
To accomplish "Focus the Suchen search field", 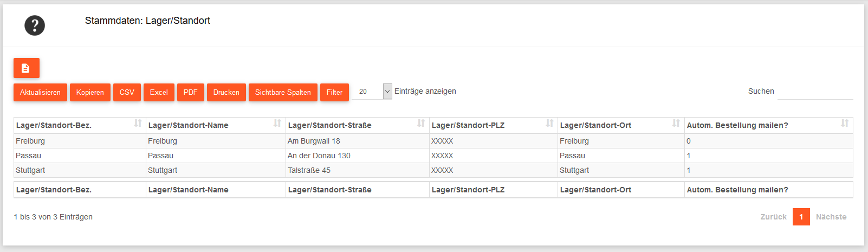I will tap(815, 92).
